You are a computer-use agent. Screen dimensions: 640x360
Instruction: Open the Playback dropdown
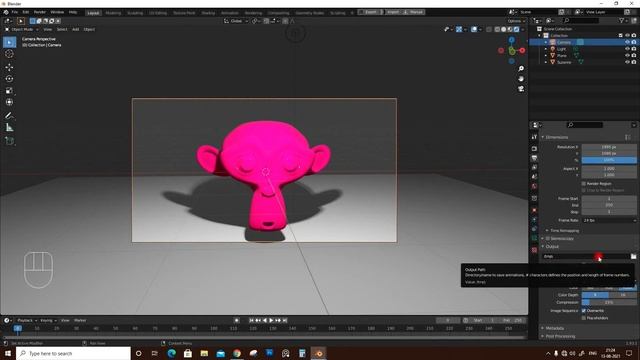[27, 320]
